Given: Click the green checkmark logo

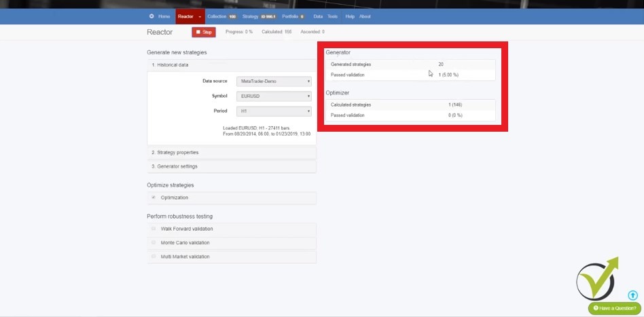Looking at the screenshot, I should (596, 279).
